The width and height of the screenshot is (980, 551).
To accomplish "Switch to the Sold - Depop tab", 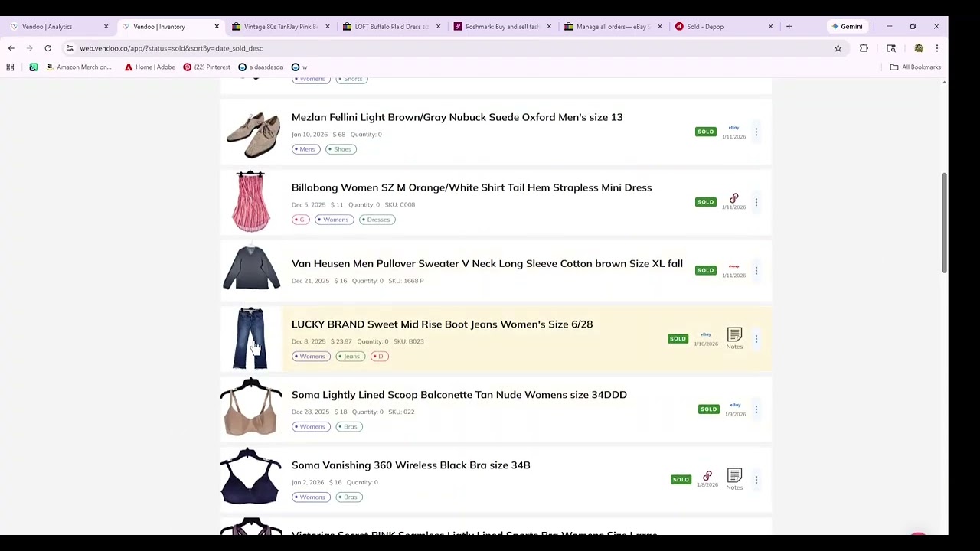I will (x=724, y=27).
